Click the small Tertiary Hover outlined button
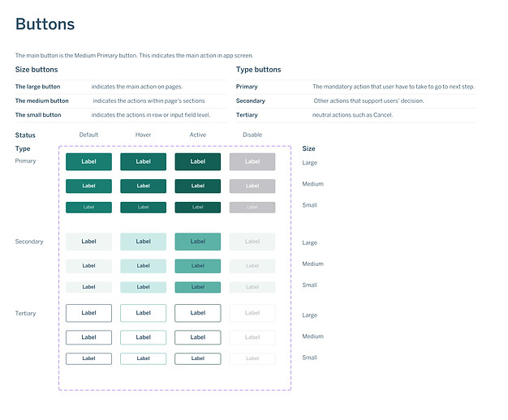This screenshot has height=420, width=508. pyautogui.click(x=143, y=359)
